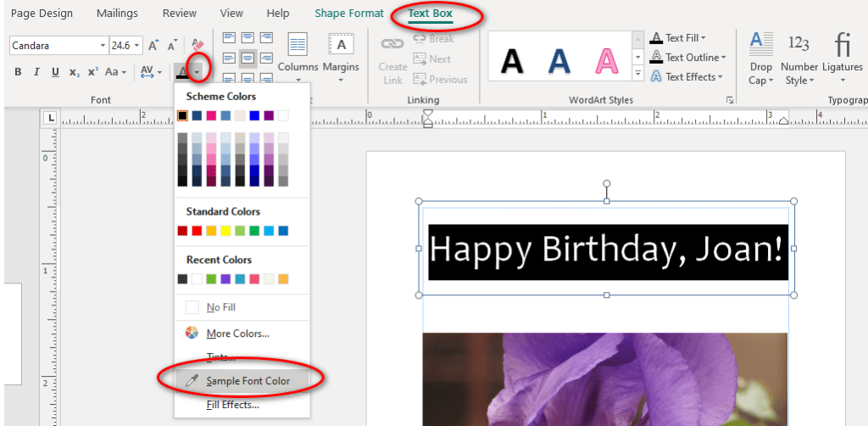Viewport: 868px width, 426px height.
Task: Choose Sample Font Color from menu
Action: [248, 381]
